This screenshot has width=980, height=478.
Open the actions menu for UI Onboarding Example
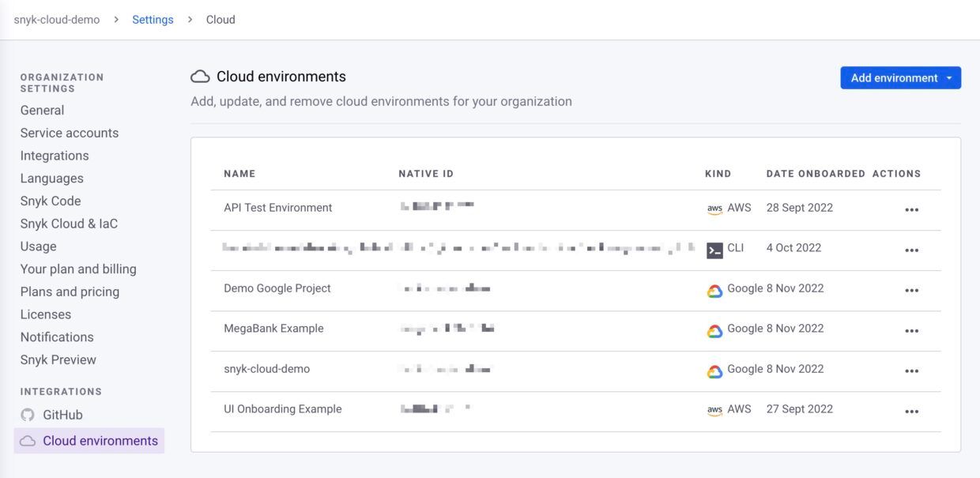[x=912, y=409]
